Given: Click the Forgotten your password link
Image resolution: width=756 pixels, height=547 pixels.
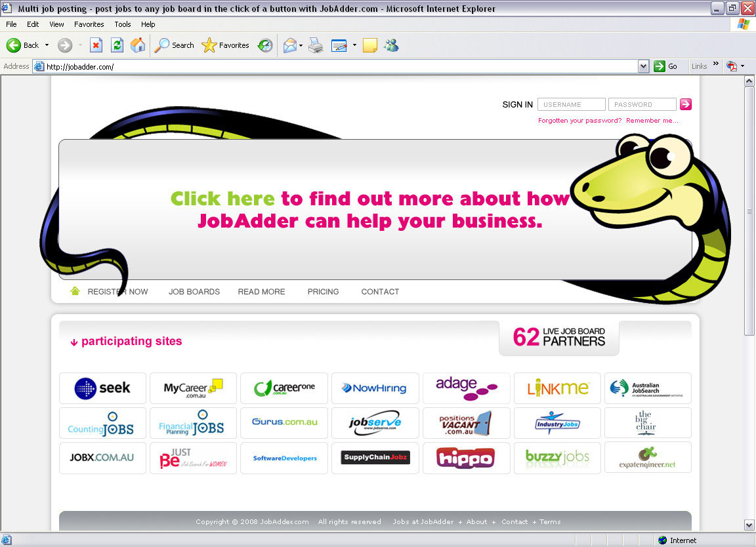Looking at the screenshot, I should (x=579, y=121).
